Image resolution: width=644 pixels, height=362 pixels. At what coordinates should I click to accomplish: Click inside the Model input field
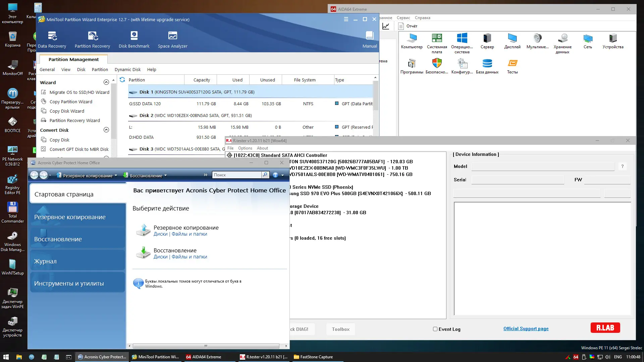tap(542, 166)
